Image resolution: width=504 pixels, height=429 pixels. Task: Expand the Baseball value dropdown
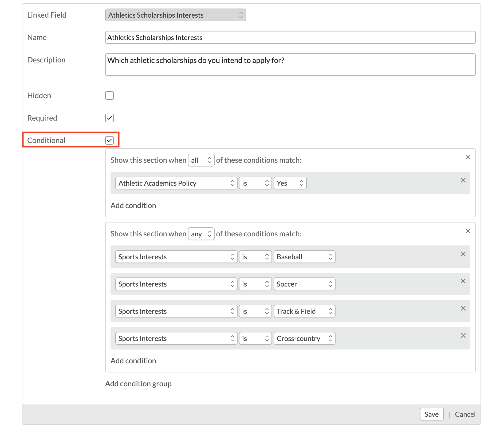coord(304,257)
